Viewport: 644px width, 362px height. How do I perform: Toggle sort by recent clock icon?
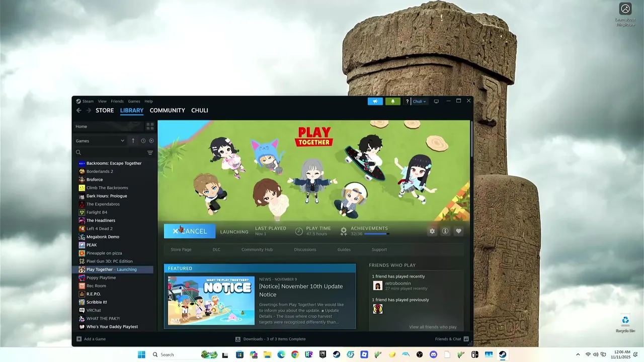143,141
